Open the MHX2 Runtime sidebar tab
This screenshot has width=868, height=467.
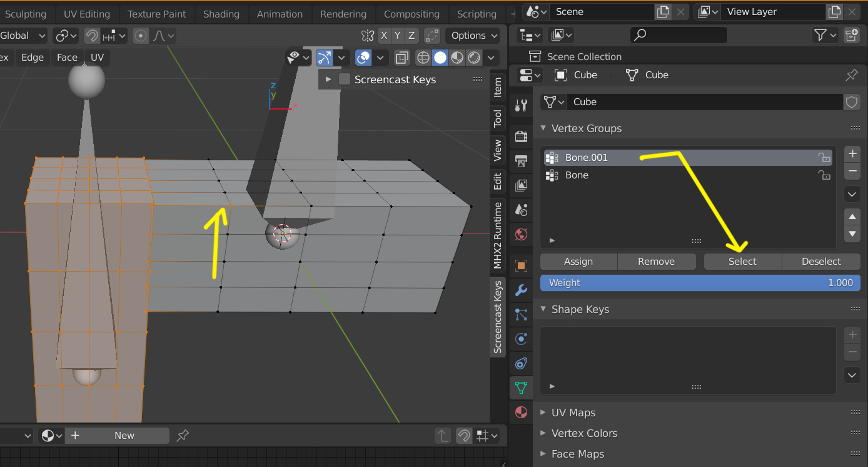click(498, 235)
